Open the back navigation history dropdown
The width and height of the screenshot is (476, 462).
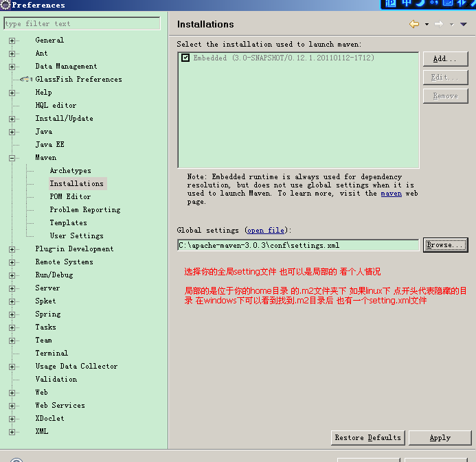(x=427, y=24)
